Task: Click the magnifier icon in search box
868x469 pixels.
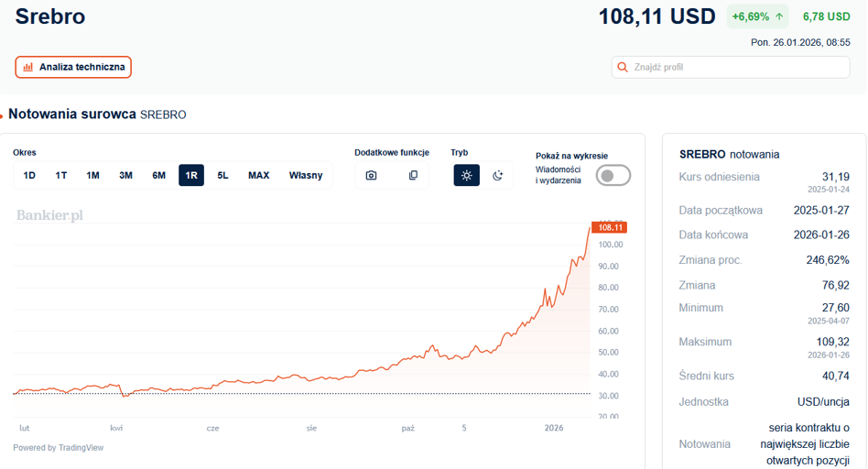Action: pos(623,67)
